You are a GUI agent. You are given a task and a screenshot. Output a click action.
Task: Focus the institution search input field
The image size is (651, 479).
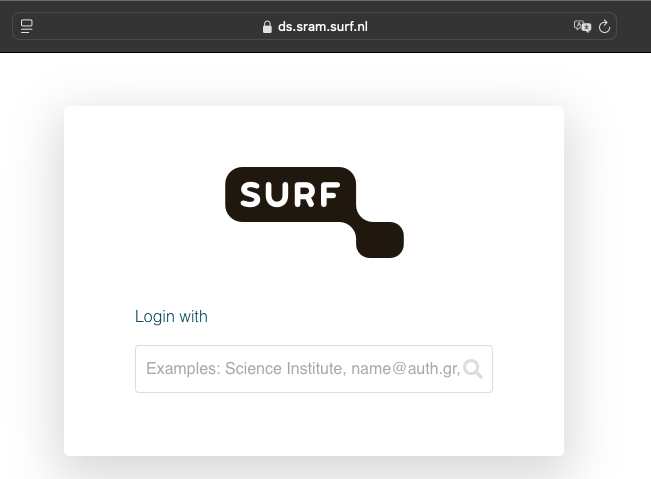(x=314, y=369)
